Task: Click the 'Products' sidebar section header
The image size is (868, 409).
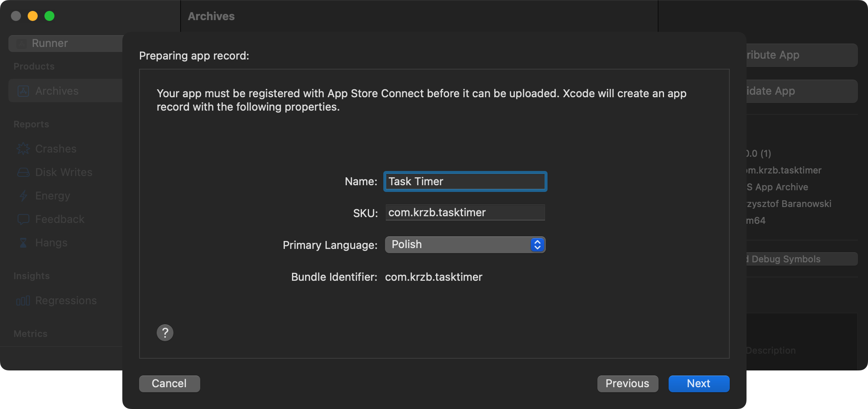Action: click(34, 66)
